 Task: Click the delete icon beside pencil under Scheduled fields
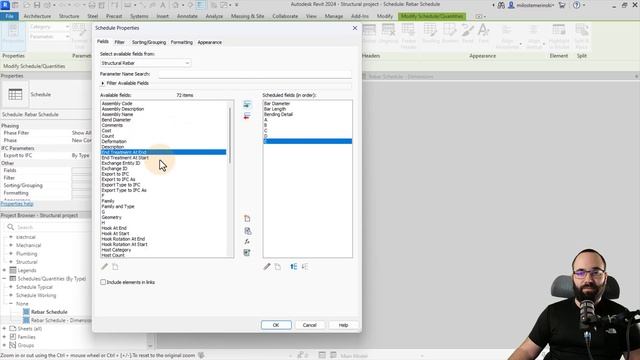tap(278, 267)
